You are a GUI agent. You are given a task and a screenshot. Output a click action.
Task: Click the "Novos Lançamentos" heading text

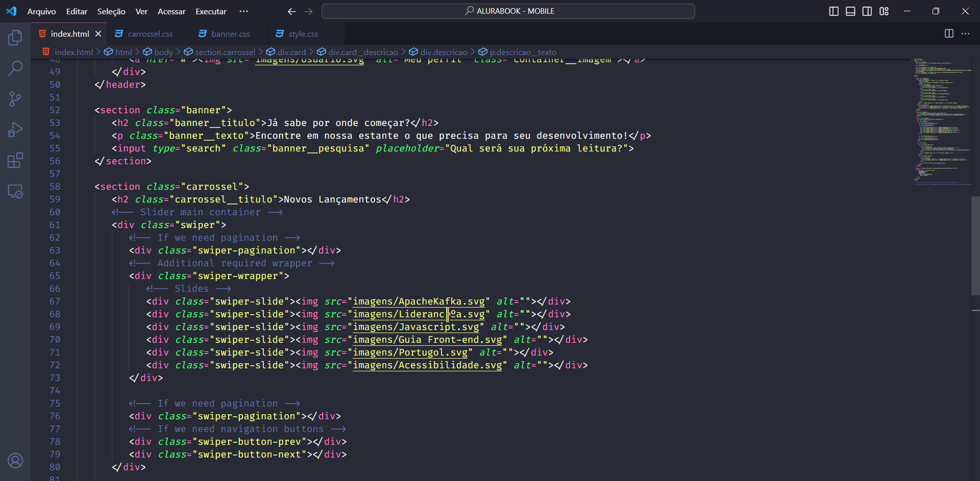tap(332, 199)
